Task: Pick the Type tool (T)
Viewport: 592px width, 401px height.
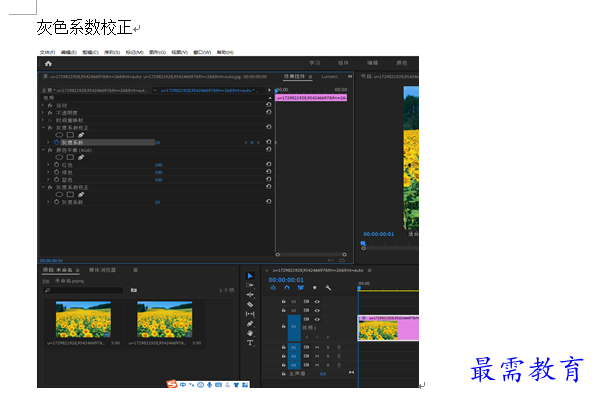Action: (250, 343)
